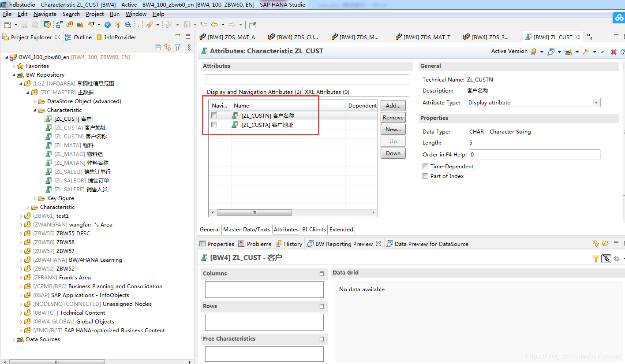
Task: Toggle navigation checkbox for ZL_CUSTN row
Action: (x=214, y=115)
